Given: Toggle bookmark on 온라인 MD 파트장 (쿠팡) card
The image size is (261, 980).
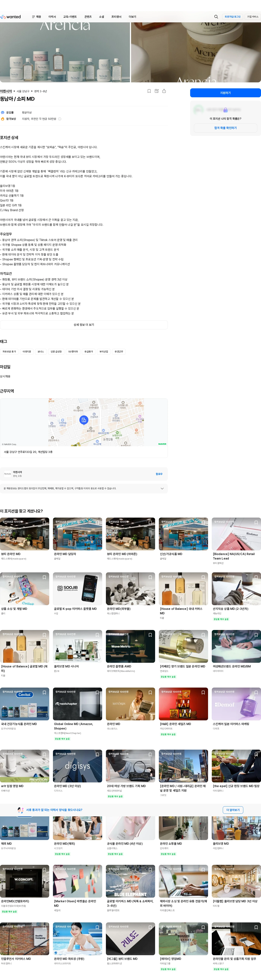Looking at the screenshot, I should [x=97, y=927].
